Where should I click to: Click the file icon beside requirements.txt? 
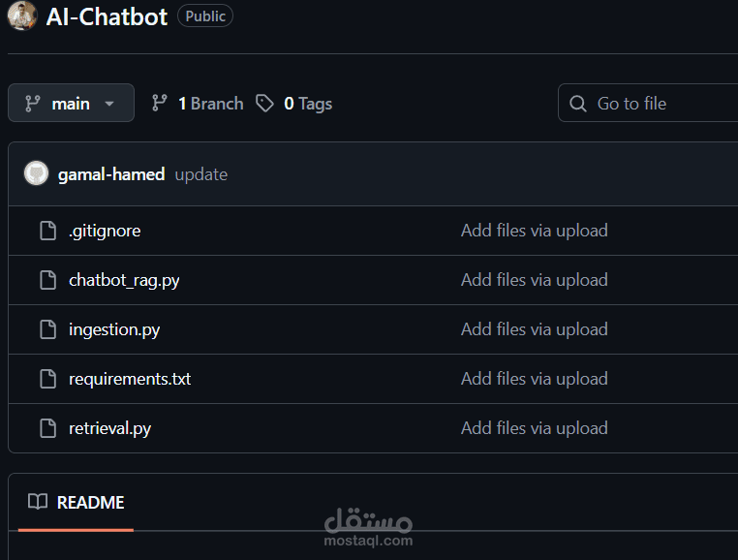[48, 379]
